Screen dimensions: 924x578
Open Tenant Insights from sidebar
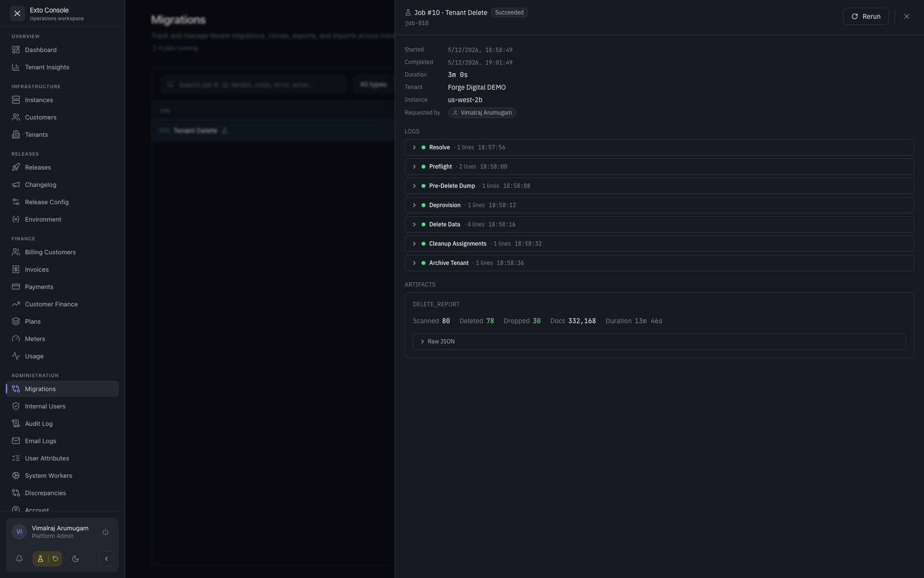click(63, 67)
